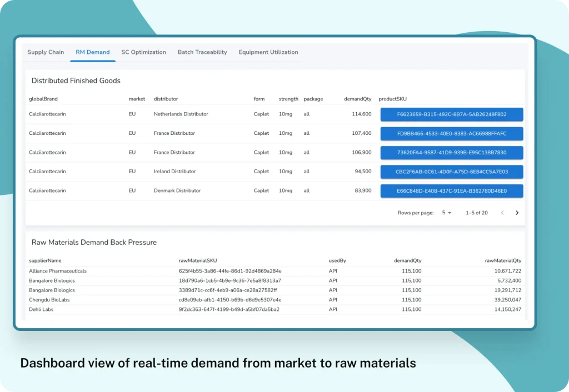Open product SKU starting with 73620FA4

[x=451, y=153]
